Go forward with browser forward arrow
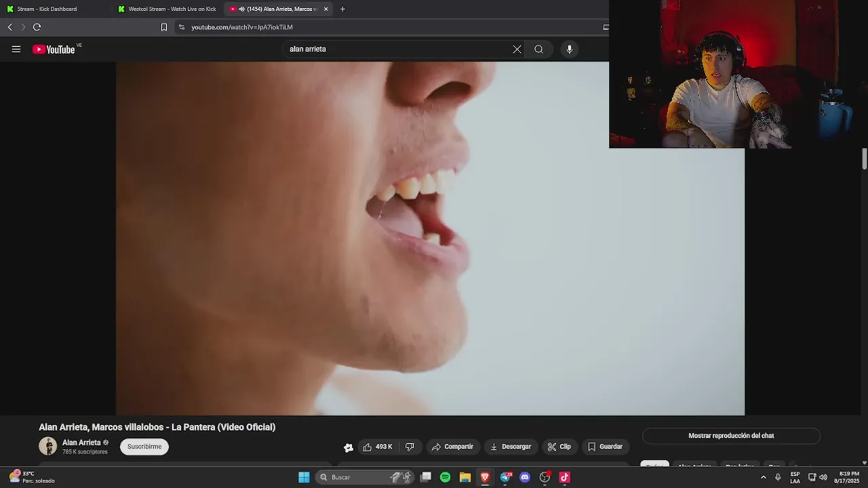Screen dimensions: 868x488 tap(23, 27)
